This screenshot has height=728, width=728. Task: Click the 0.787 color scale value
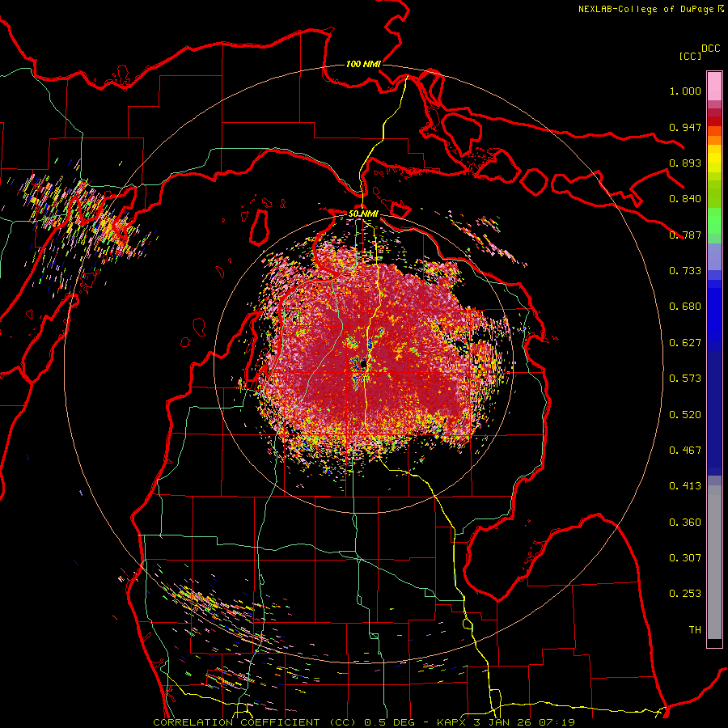coord(685,235)
